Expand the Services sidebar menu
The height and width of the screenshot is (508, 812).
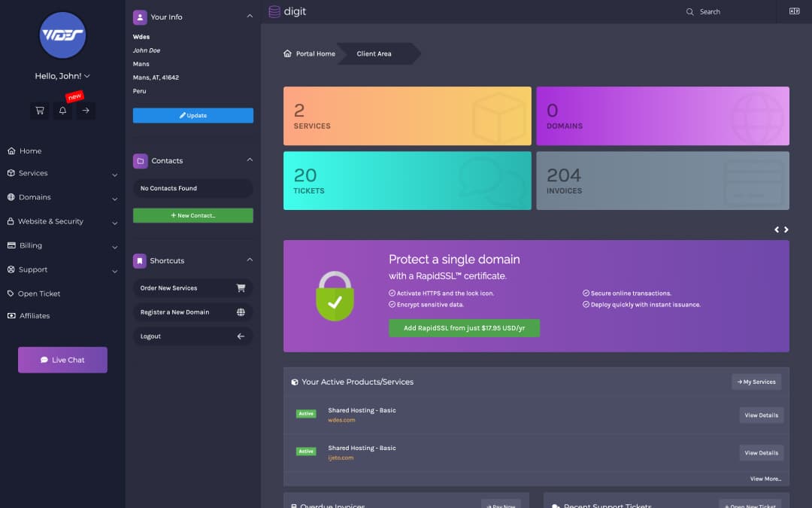(114, 175)
